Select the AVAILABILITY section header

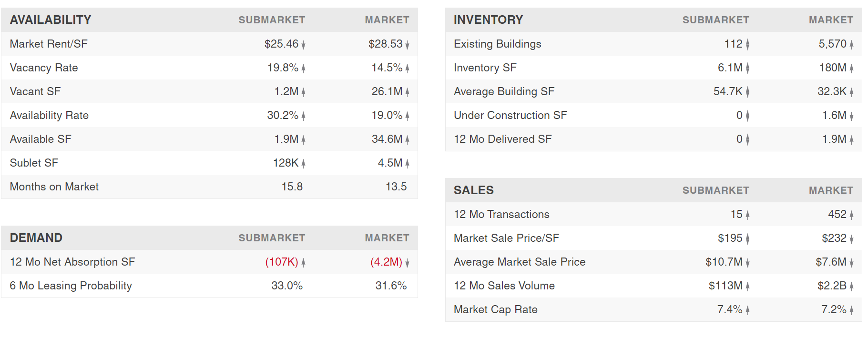(51, 20)
